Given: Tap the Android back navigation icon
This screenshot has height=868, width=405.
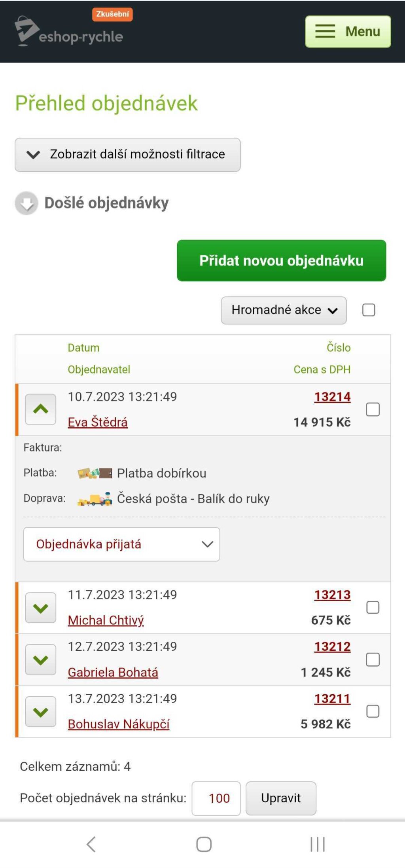Looking at the screenshot, I should [91, 844].
